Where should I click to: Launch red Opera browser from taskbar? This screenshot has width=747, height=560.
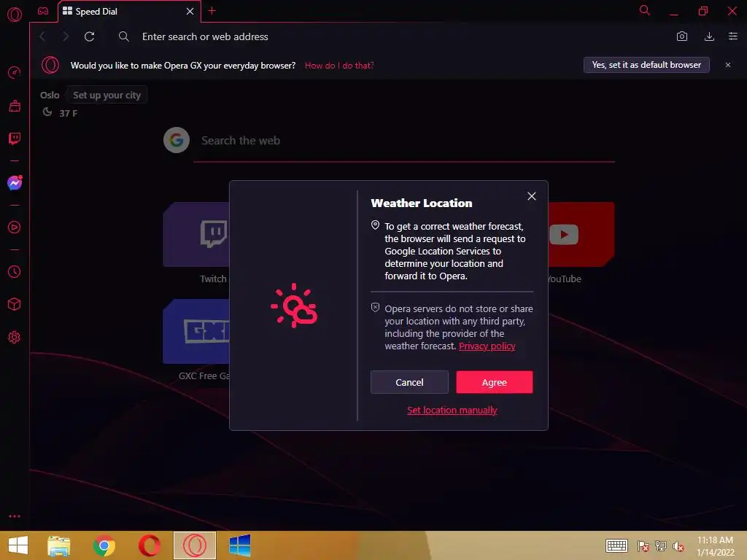(x=149, y=545)
